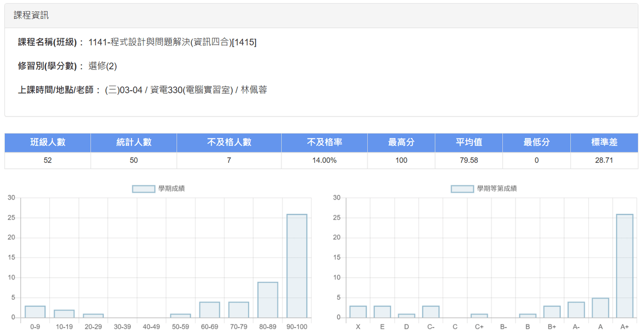Select the 70-79 score range bar
Image resolution: width=644 pixels, height=333 pixels.
pyautogui.click(x=239, y=310)
